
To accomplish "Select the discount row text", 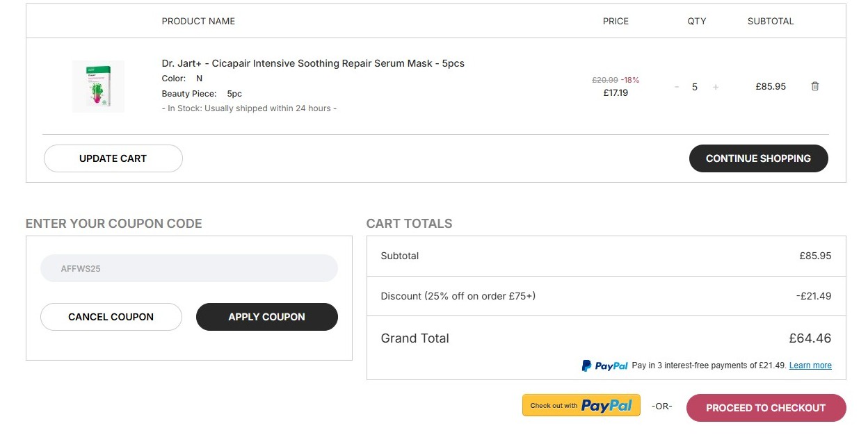I will click(x=458, y=296).
